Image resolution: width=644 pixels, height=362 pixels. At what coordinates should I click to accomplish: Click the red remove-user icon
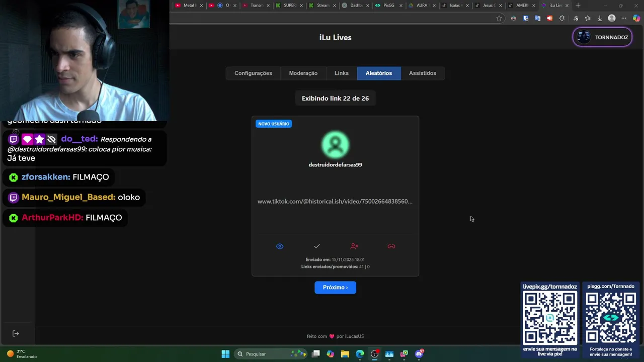click(x=354, y=246)
